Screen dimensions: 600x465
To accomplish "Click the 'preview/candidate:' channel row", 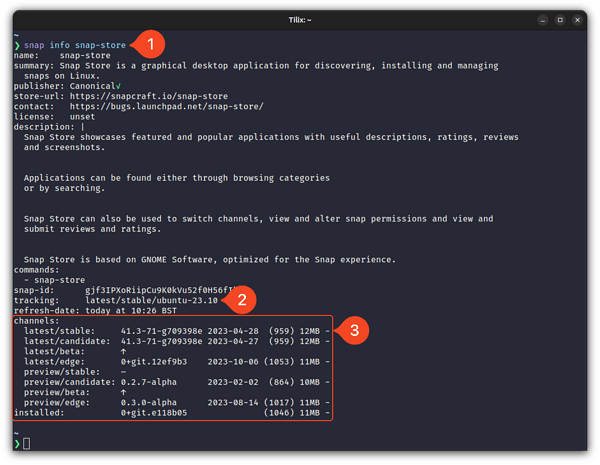I will point(177,382).
